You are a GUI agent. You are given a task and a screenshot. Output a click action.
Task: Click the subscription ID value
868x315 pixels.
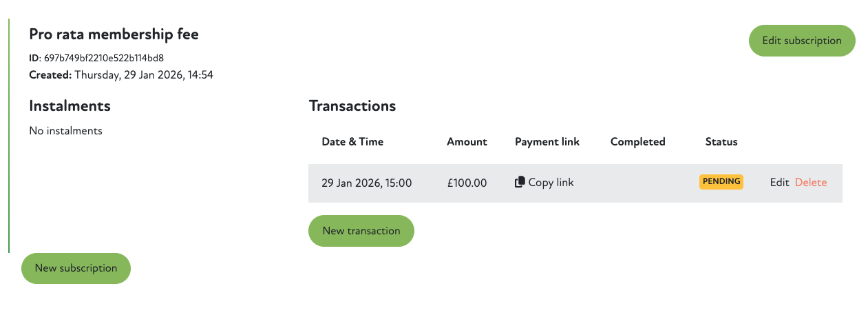click(x=103, y=58)
